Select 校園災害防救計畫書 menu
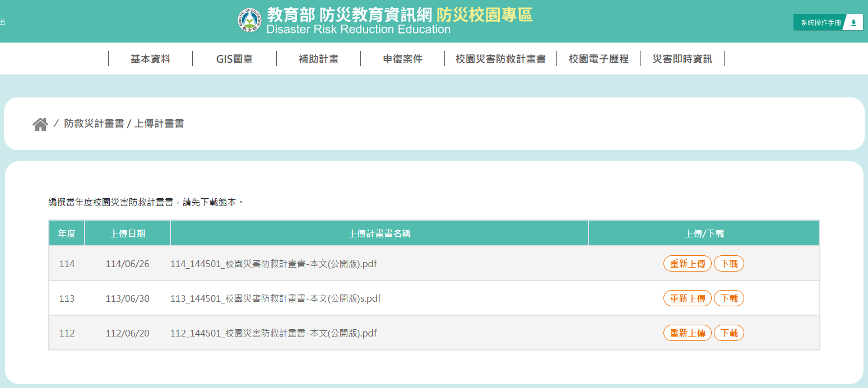This screenshot has width=868, height=388. point(500,59)
